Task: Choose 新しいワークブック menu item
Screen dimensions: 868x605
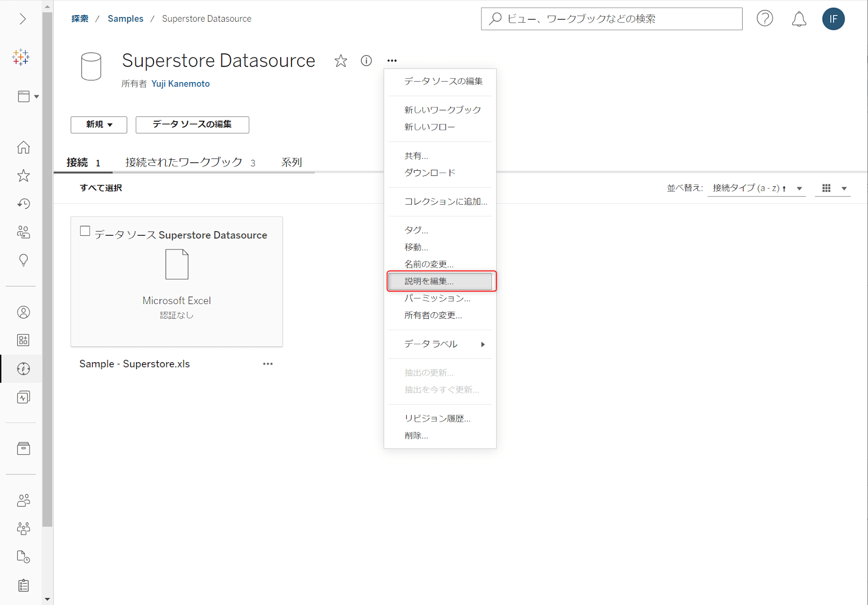Action: (440, 110)
